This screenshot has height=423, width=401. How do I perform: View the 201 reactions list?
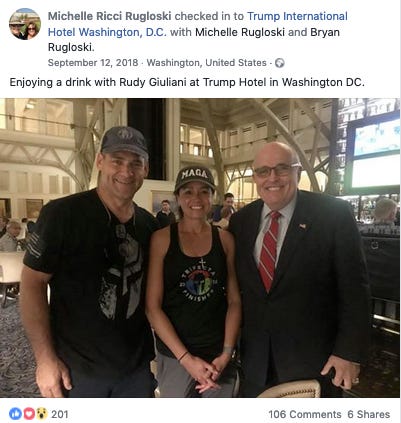[60, 414]
